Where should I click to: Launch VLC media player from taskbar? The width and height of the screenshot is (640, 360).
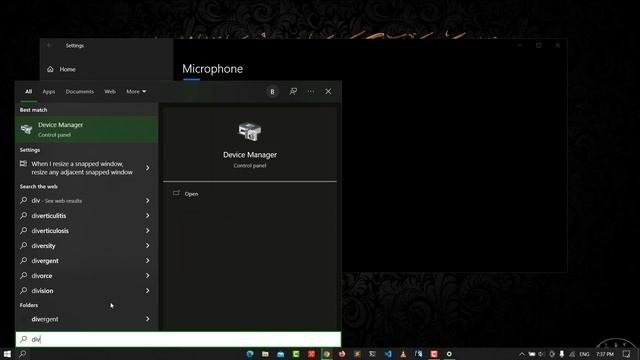[x=403, y=354]
